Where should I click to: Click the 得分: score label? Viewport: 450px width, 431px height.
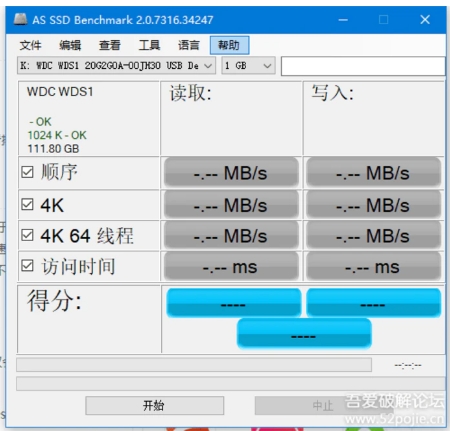pyautogui.click(x=54, y=300)
